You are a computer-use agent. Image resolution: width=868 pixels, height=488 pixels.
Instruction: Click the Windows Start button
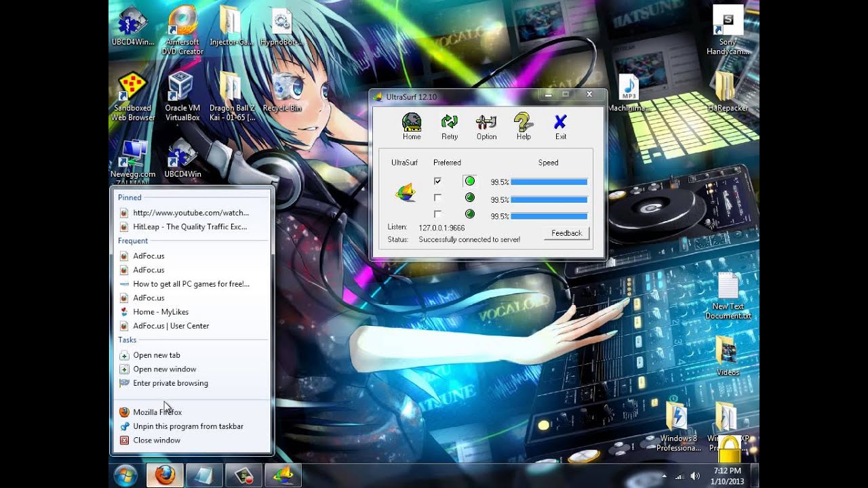125,475
